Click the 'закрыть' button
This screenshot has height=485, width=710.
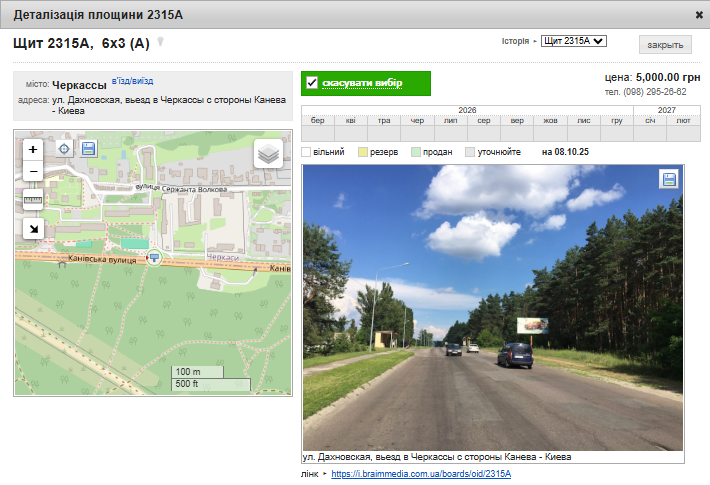(665, 45)
